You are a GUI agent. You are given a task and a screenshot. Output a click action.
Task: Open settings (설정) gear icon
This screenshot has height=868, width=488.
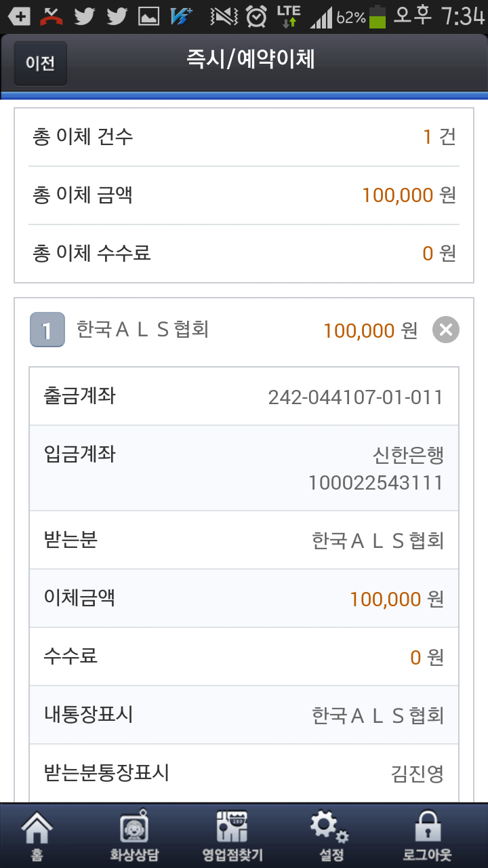[x=331, y=835]
